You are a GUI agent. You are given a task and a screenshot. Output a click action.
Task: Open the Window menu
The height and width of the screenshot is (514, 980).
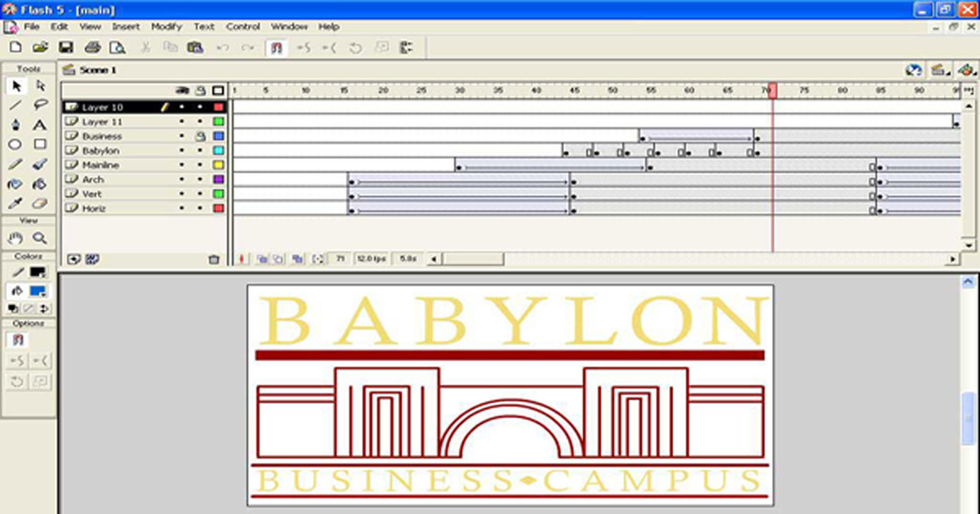289,26
